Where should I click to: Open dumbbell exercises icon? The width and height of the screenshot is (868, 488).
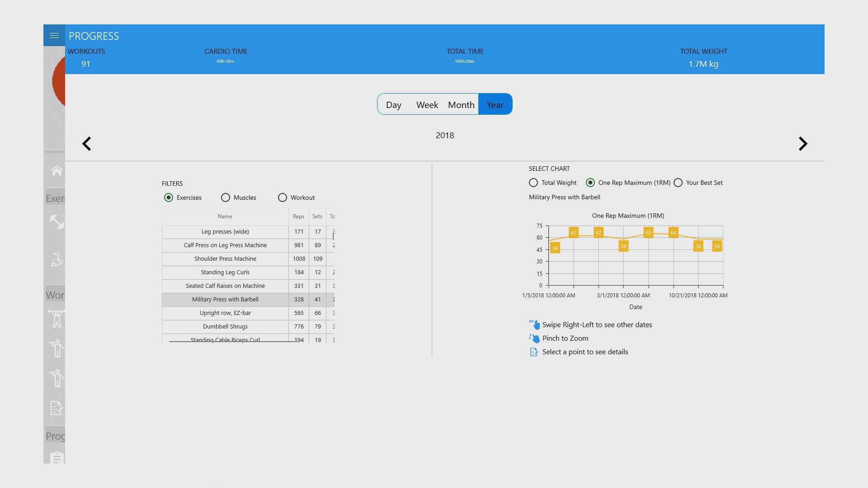(57, 222)
